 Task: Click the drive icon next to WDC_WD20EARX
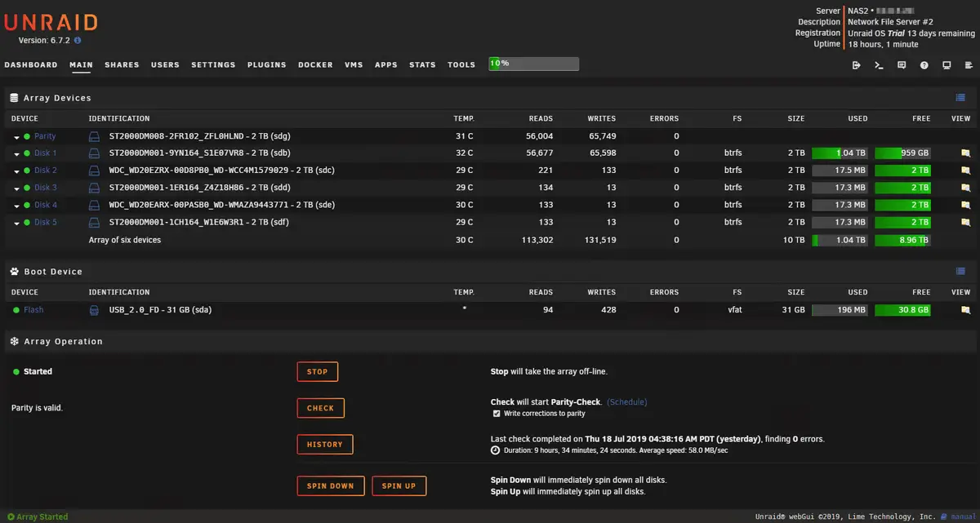[94, 205]
